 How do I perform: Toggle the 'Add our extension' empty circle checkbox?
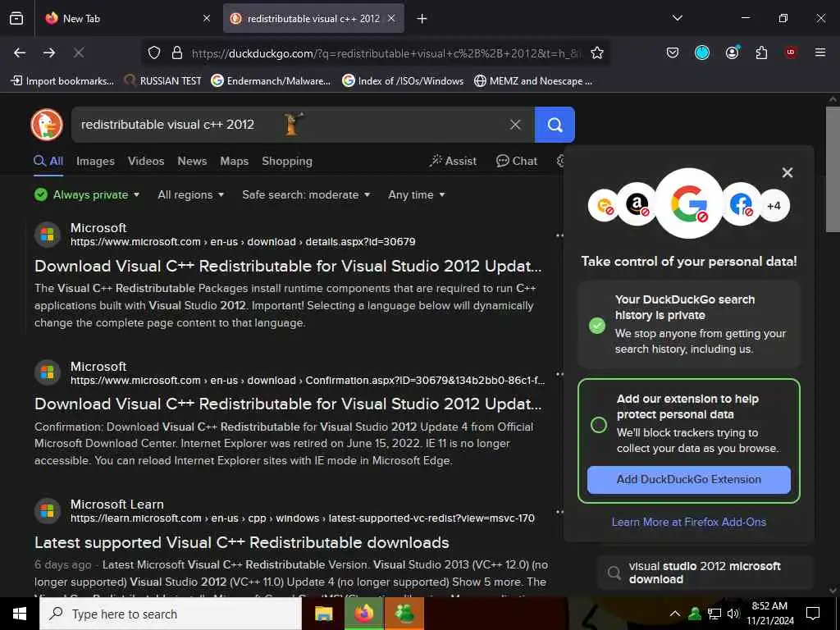coord(598,425)
